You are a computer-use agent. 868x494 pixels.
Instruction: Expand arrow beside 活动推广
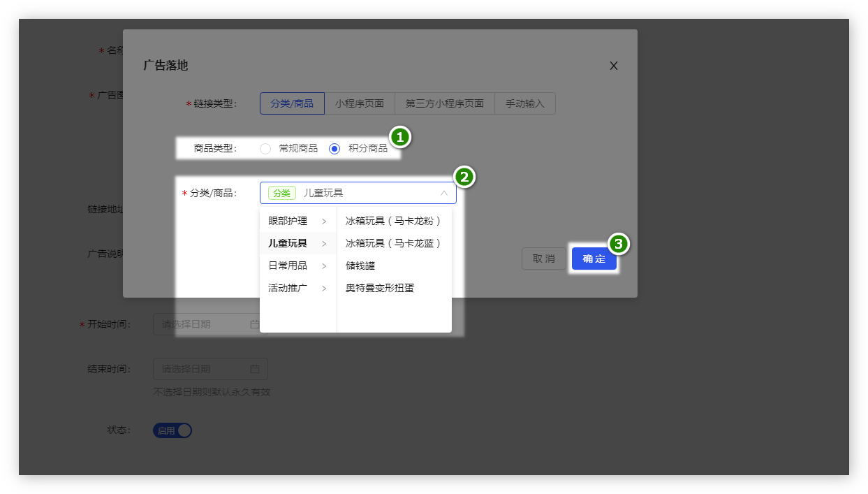[324, 288]
